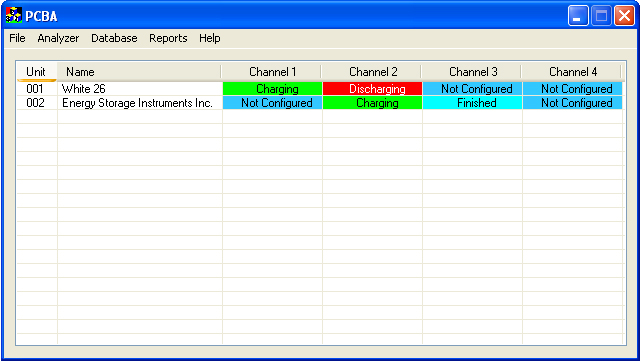640x361 pixels.
Task: Select Energy Storage Instruments Inc. name cell
Action: [x=140, y=103]
